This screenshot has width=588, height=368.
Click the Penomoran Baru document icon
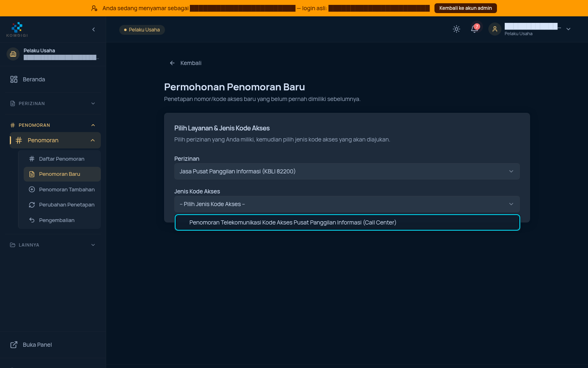pos(32,174)
